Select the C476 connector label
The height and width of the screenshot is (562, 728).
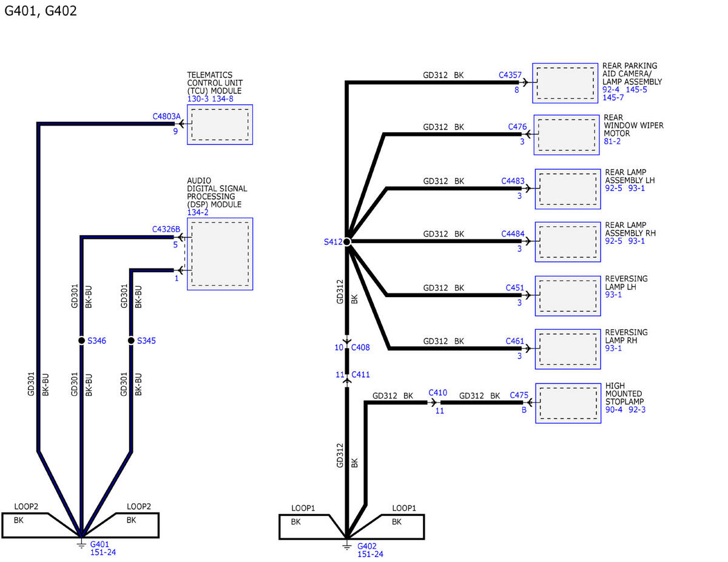pos(517,127)
